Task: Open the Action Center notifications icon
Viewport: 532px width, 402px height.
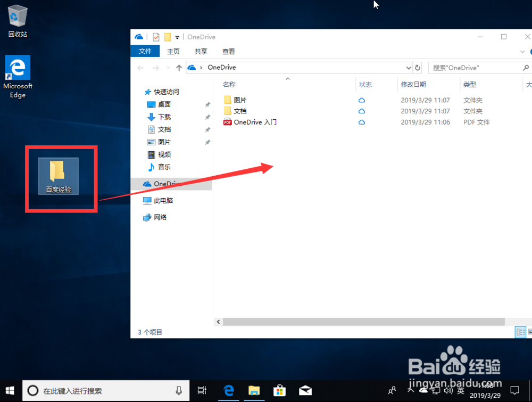Action: tap(514, 391)
